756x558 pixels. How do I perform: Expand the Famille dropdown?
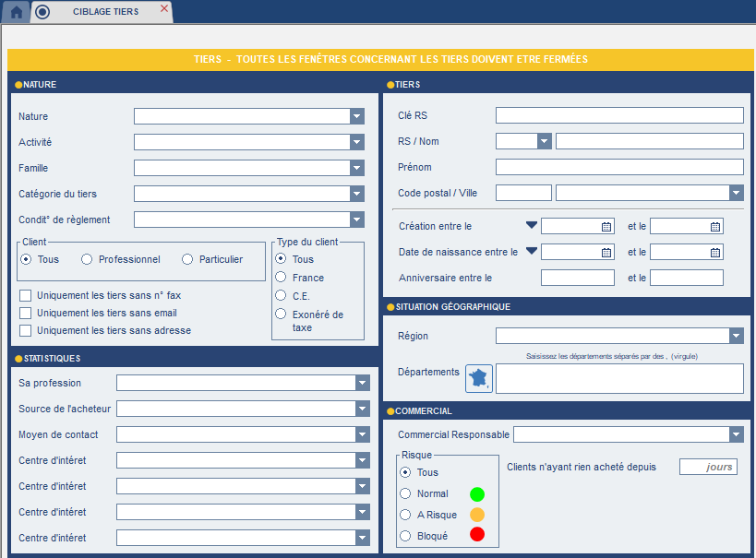coord(357,168)
